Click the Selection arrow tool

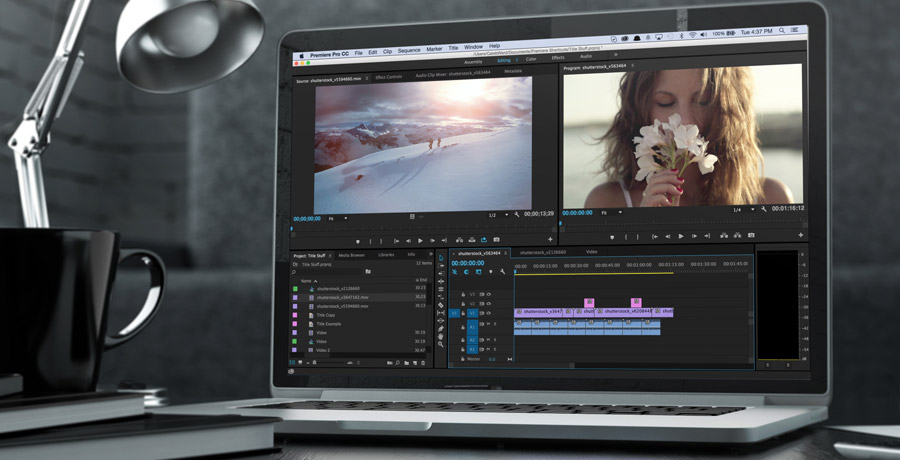click(x=441, y=258)
